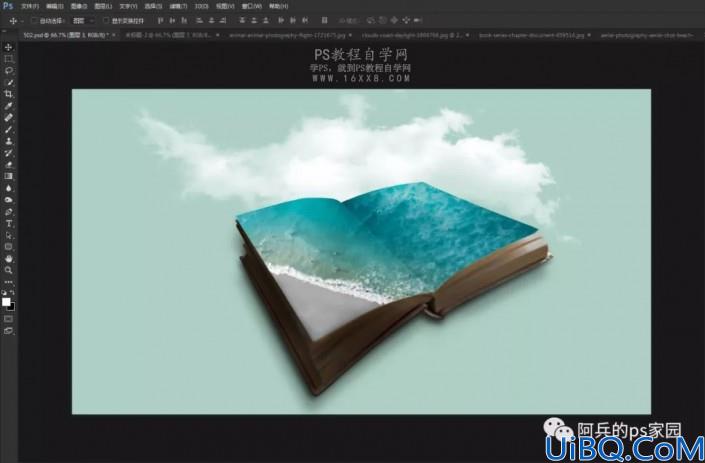
Task: Pick the white foreground color swatch
Action: tap(5, 302)
